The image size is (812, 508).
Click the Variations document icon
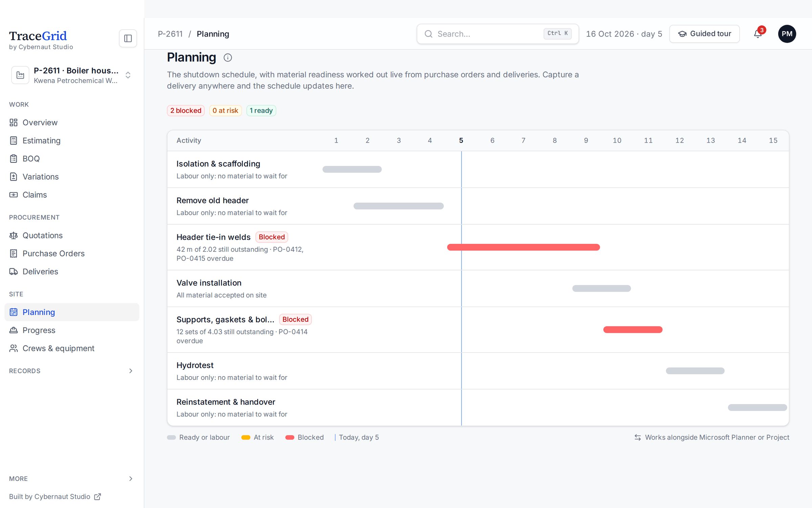(14, 177)
